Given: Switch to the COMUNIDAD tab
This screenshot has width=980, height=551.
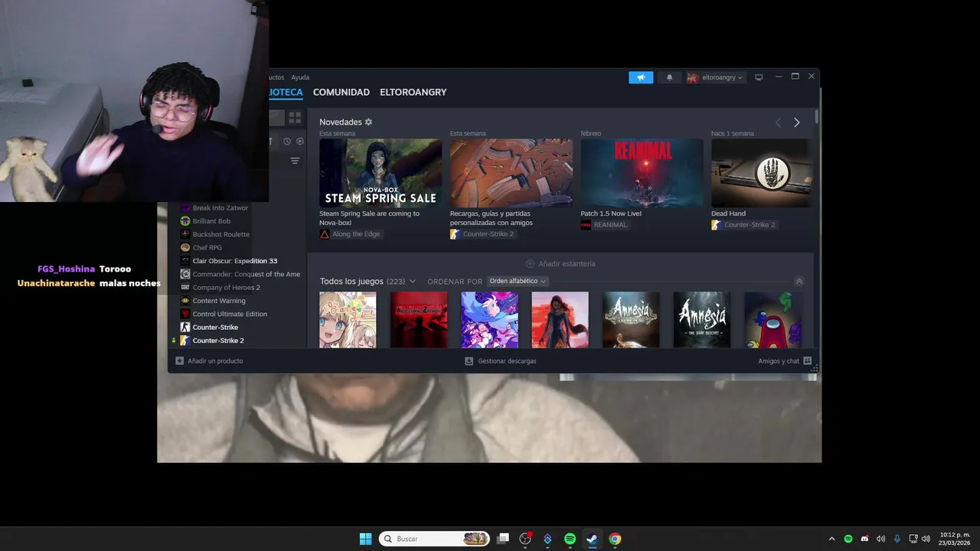Looking at the screenshot, I should pyautogui.click(x=341, y=92).
